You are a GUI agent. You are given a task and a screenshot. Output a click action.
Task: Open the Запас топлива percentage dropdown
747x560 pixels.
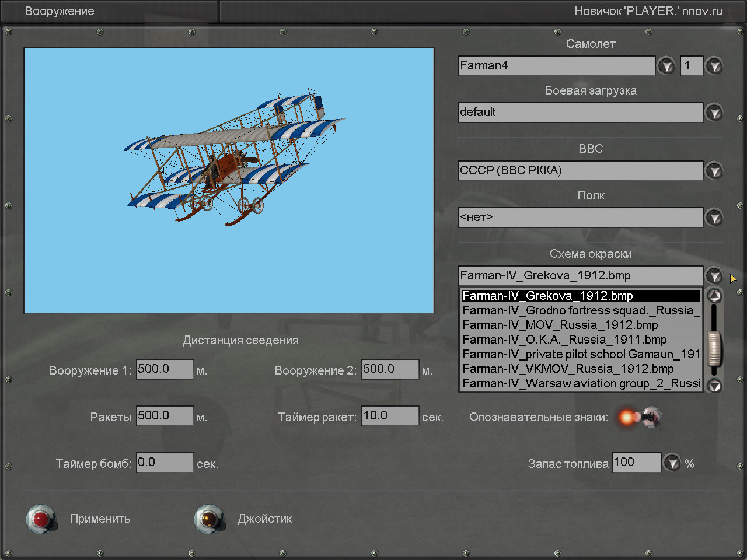[x=673, y=463]
